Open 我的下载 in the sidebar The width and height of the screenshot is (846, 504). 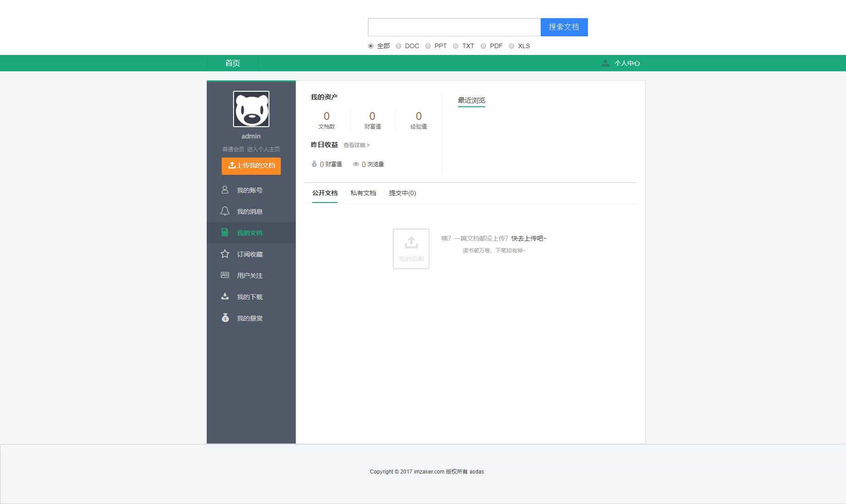click(x=251, y=296)
